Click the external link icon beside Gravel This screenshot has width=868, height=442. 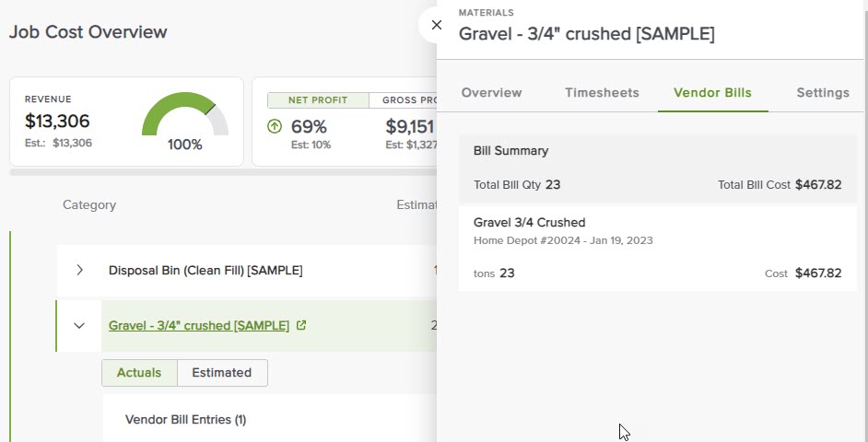pos(301,325)
